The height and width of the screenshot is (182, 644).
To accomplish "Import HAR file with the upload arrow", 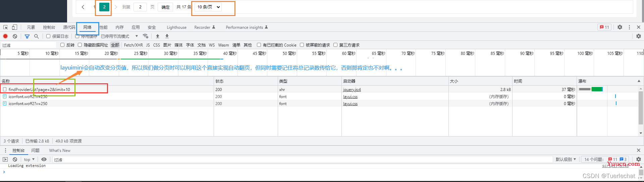I will coord(158,36).
